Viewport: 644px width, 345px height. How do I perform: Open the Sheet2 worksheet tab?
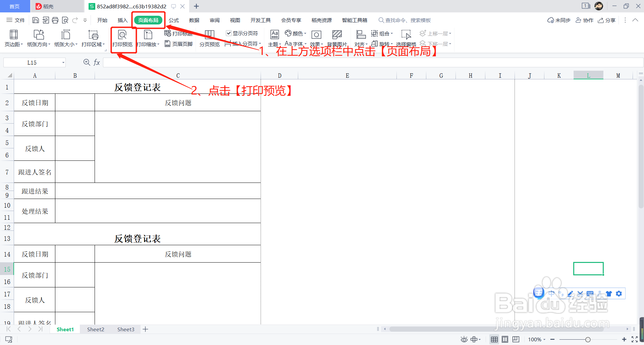click(95, 329)
